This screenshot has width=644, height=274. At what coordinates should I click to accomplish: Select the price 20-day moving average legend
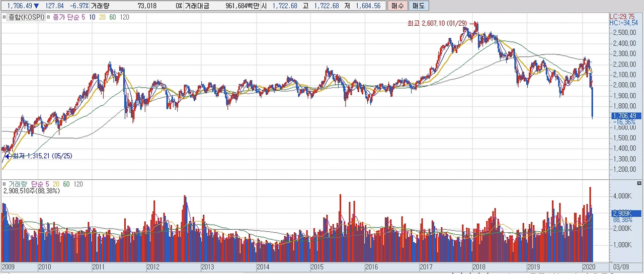tap(103, 17)
